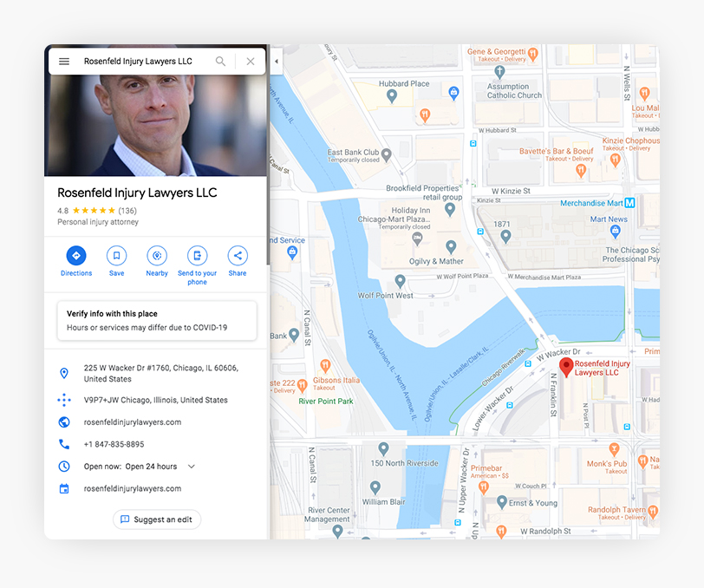Open rosenfeldinjurylawyers.com website link
704x588 pixels.
pos(133,422)
